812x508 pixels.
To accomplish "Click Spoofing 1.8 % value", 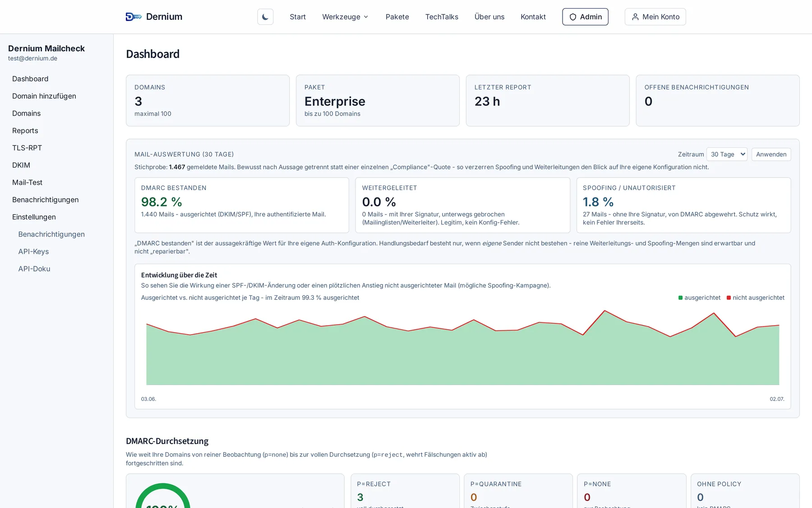I will [x=598, y=202].
